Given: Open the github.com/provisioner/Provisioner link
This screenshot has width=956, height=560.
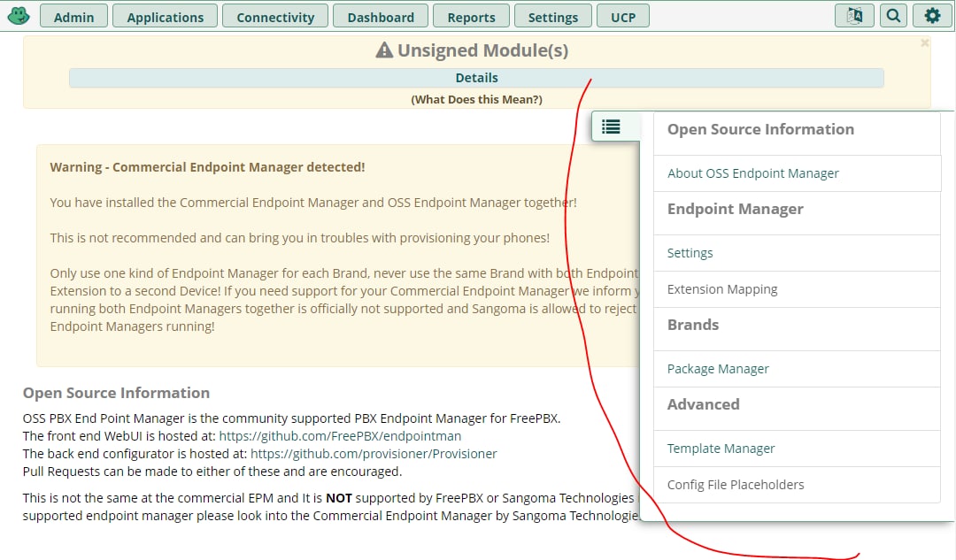Looking at the screenshot, I should point(374,454).
